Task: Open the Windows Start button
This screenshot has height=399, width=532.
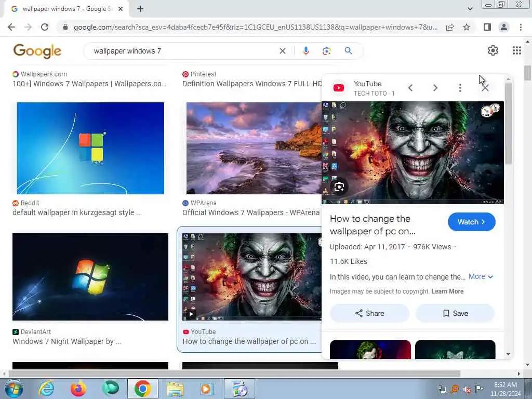Action: [x=14, y=389]
